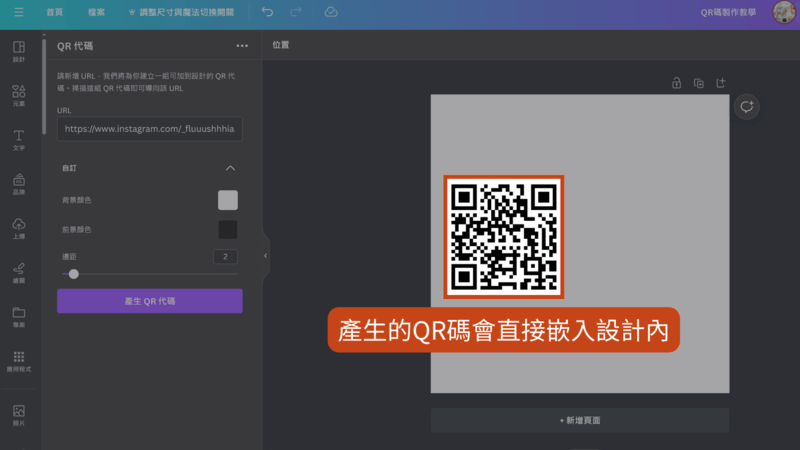This screenshot has width=800, height=450.
Task: Open the 元素 (Elements) sidebar panel
Action: (18, 95)
